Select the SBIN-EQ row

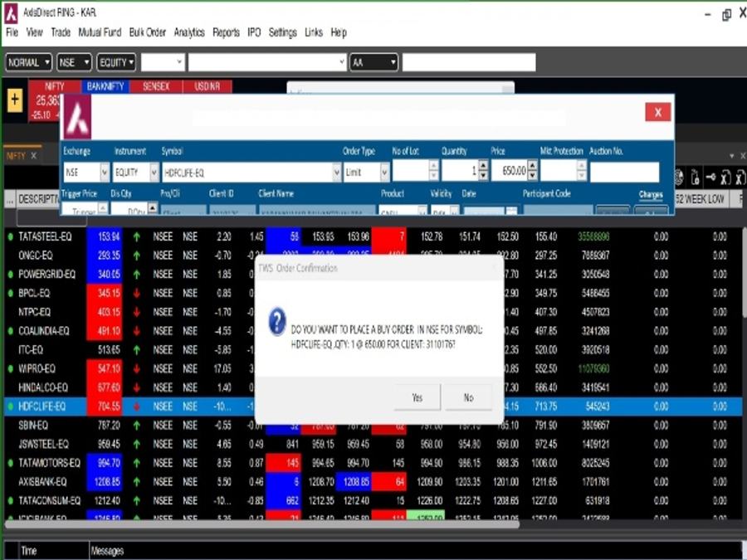click(373, 426)
